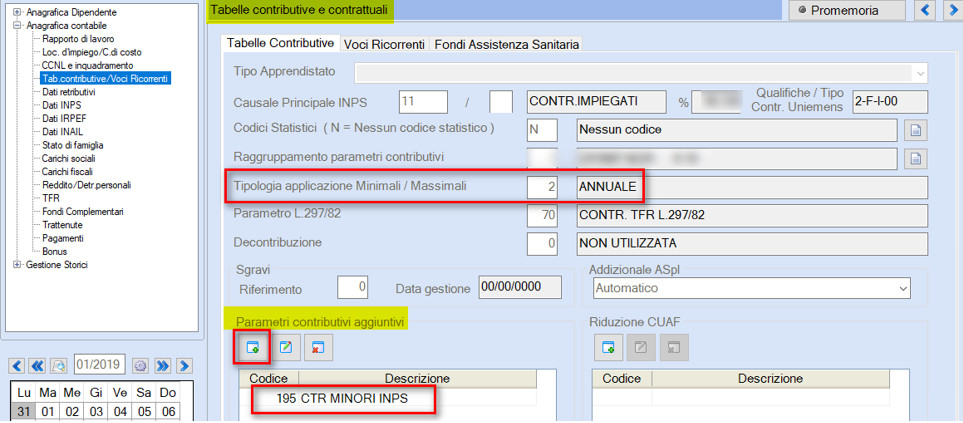
Task: Open Dati retributivi in tree
Action: pyautogui.click(x=68, y=91)
